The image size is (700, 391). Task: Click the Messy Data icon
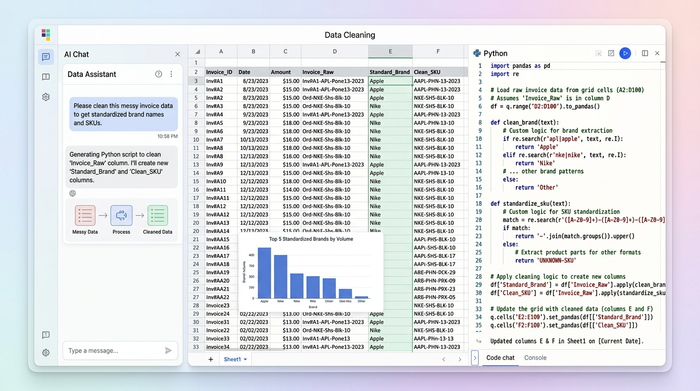(x=85, y=216)
